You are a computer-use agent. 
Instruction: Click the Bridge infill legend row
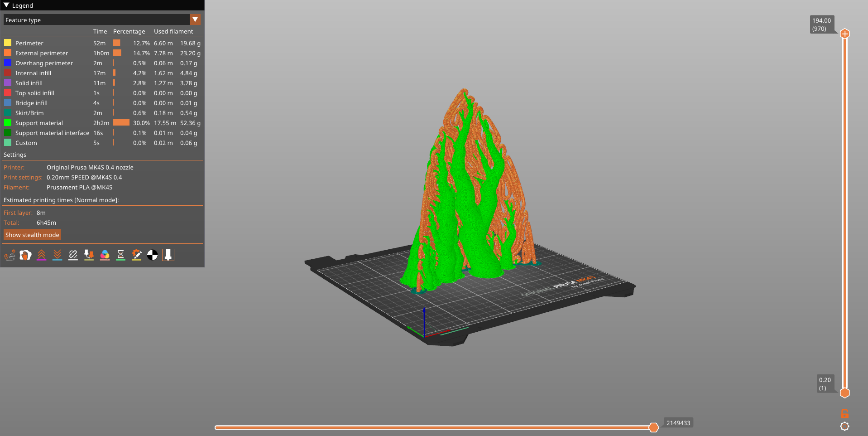102,103
